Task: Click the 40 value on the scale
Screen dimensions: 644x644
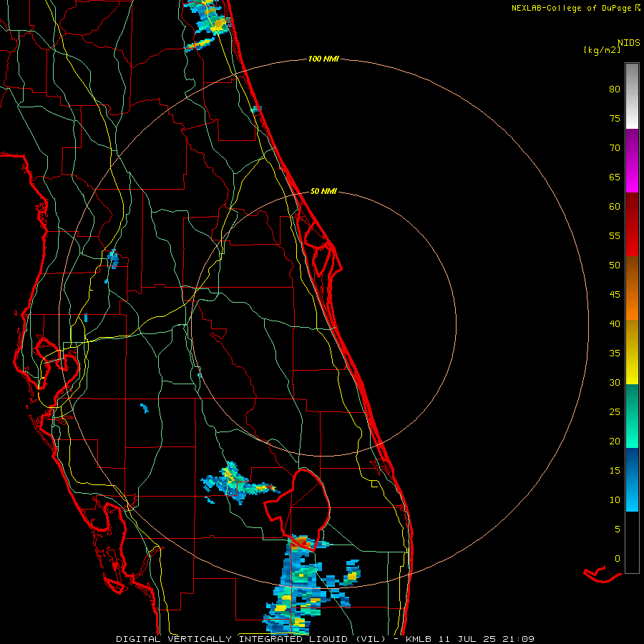Action: point(615,324)
